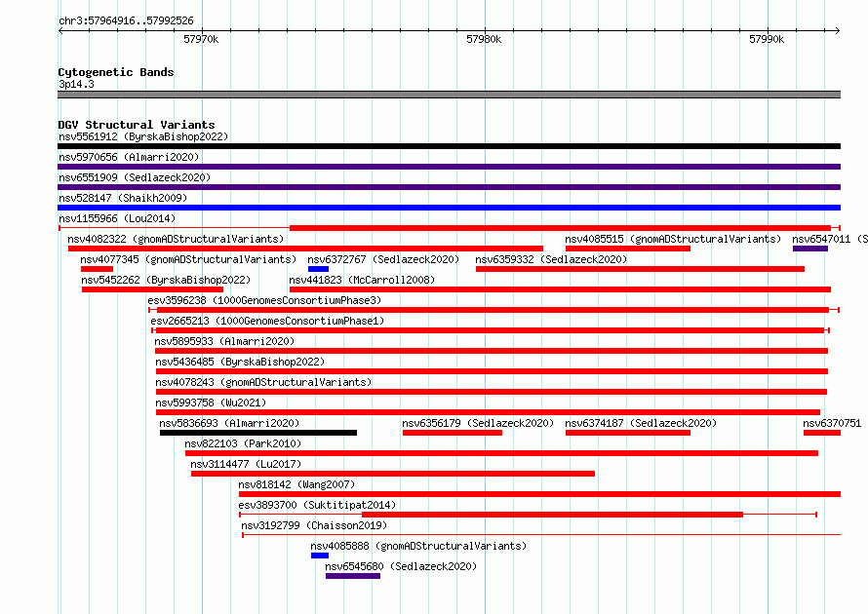Click the Cytogenetic Bands track title

click(116, 72)
